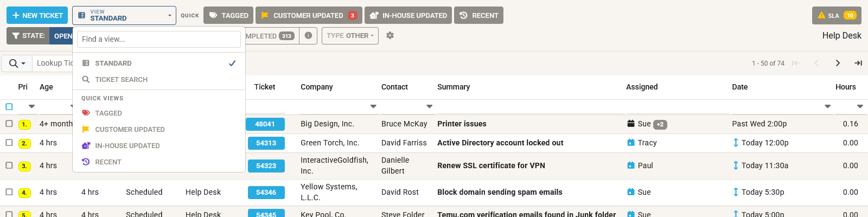
Task: Click the Summary column filter field
Action: [529, 107]
